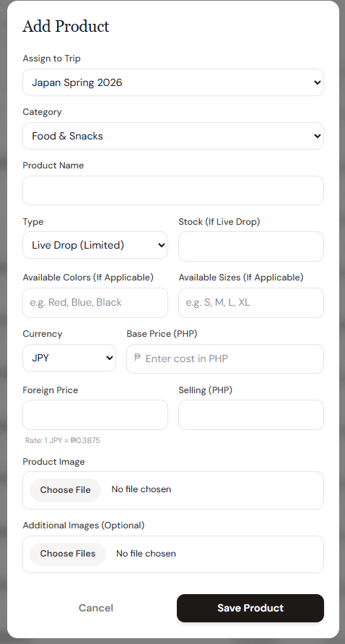The width and height of the screenshot is (345, 644).
Task: Click the Product Name input field
Action: click(173, 191)
